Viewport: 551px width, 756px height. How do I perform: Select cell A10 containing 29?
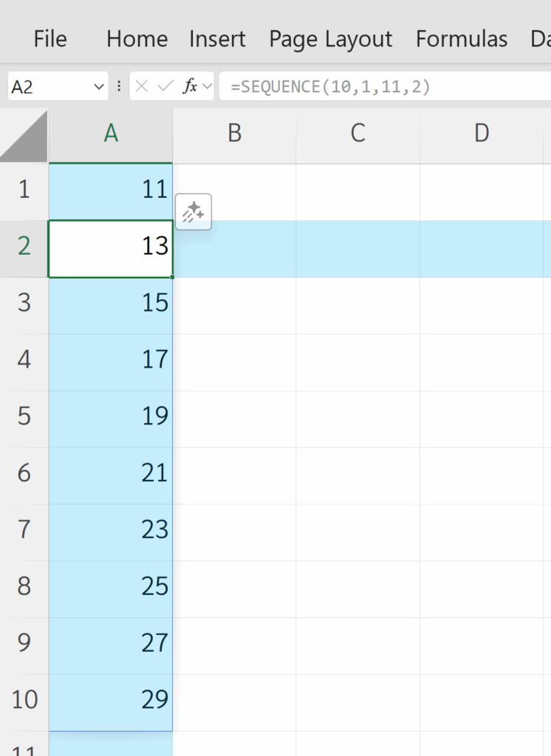click(x=111, y=699)
